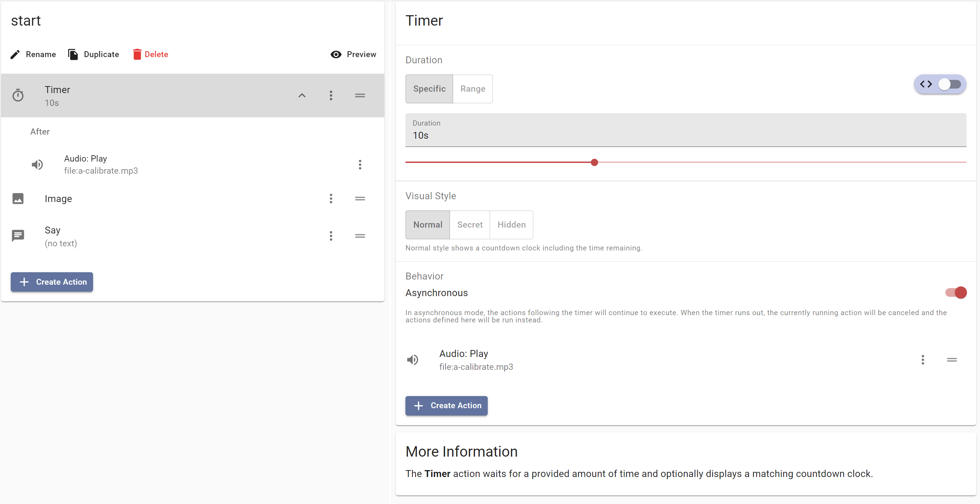Click the code brackets icon beside the Duration toggle
This screenshot has width=980, height=504.
(x=926, y=84)
